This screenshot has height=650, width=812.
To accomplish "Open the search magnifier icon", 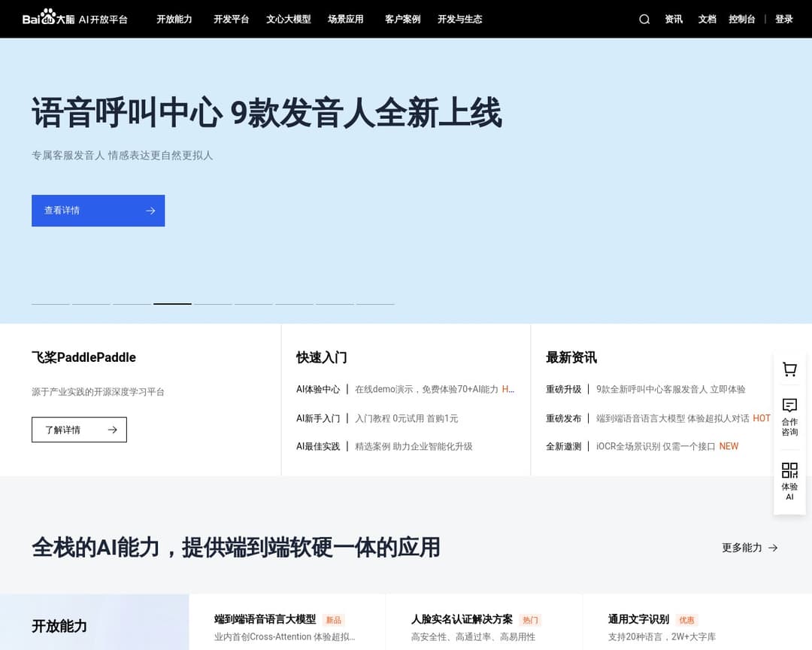I will tap(644, 19).
